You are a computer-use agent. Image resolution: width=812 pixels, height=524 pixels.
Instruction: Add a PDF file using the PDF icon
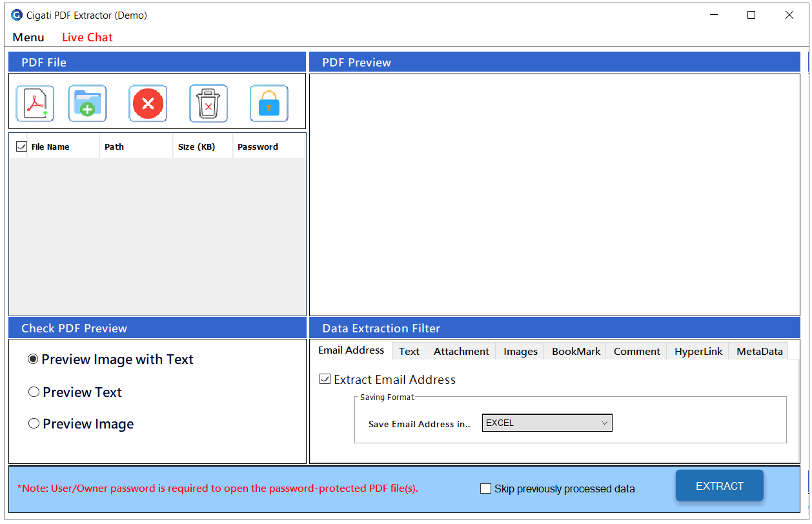[34, 103]
